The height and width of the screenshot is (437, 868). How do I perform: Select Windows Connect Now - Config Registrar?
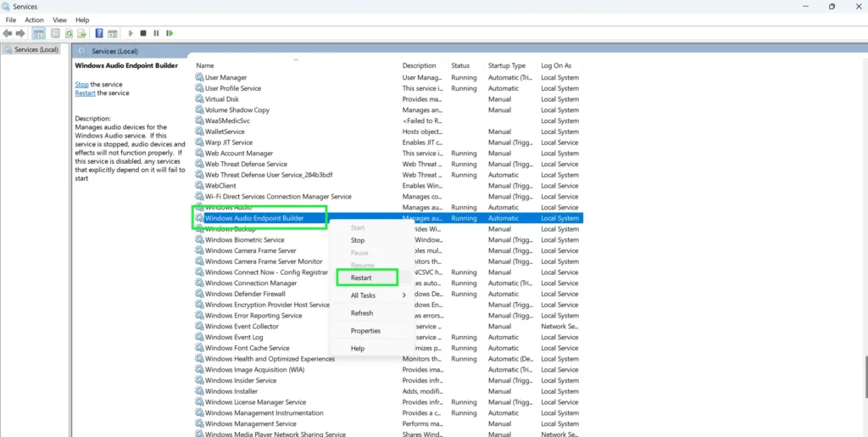pos(388,272)
